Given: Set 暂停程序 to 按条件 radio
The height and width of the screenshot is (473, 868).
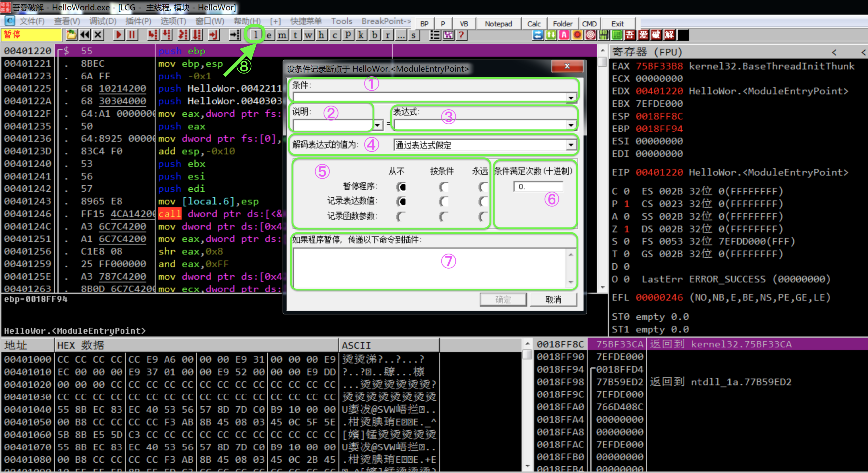Looking at the screenshot, I should pyautogui.click(x=444, y=187).
